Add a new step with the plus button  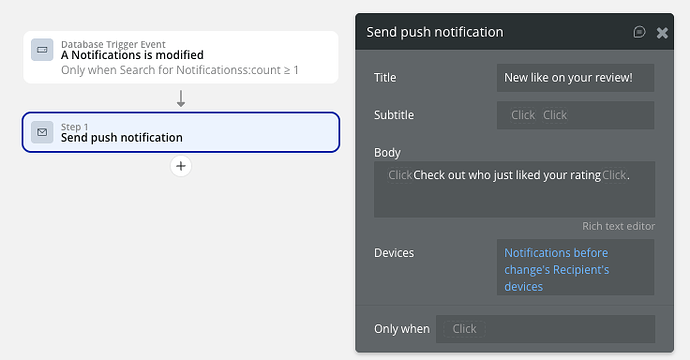pyautogui.click(x=181, y=166)
